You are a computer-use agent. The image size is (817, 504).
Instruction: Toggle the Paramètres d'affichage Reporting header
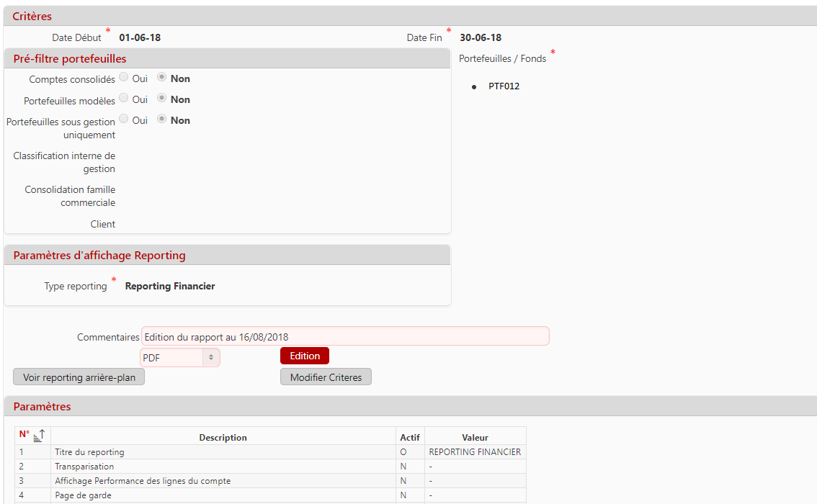pyautogui.click(x=99, y=255)
